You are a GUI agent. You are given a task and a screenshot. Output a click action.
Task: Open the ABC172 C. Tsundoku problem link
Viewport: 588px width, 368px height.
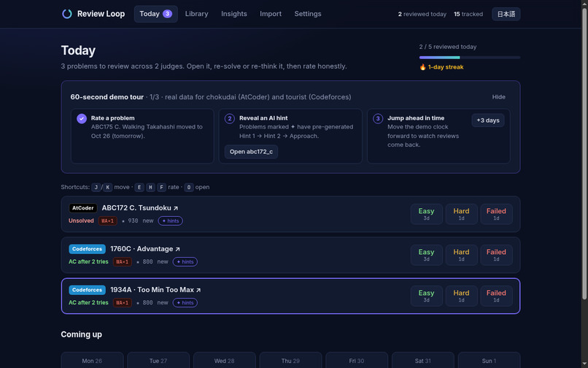coord(140,208)
